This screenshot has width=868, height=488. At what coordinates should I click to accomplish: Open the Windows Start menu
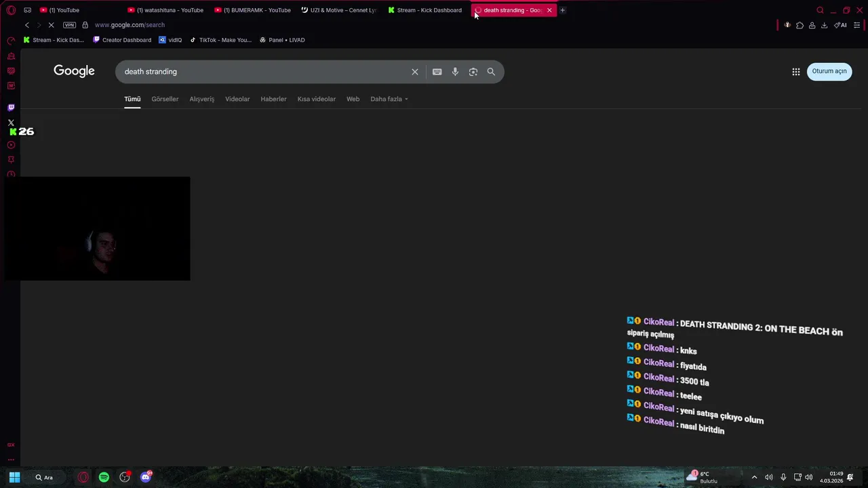pos(14,477)
